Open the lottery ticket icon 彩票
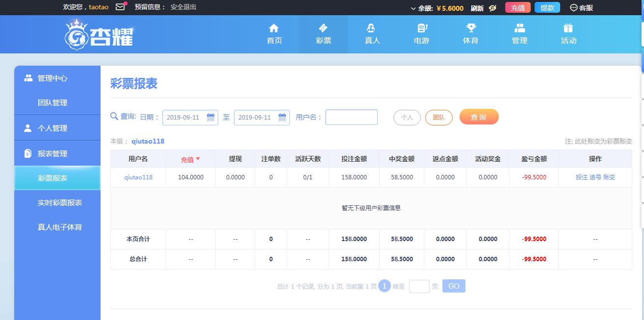644x320 pixels. [x=323, y=28]
